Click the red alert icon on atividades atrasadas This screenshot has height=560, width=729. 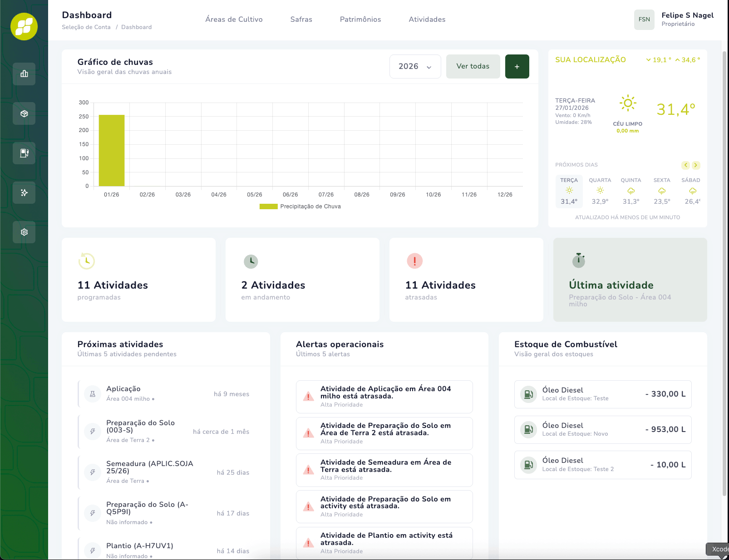414,261
